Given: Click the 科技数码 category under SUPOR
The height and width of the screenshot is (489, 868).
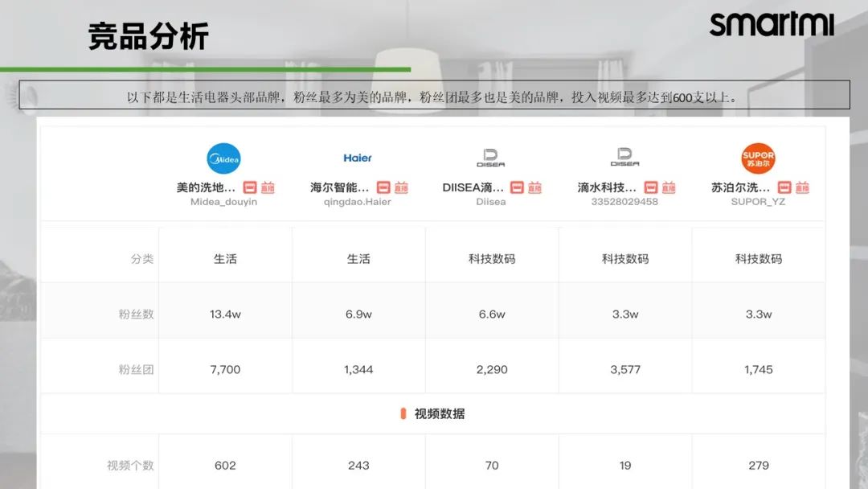Looking at the screenshot, I should point(759,259).
